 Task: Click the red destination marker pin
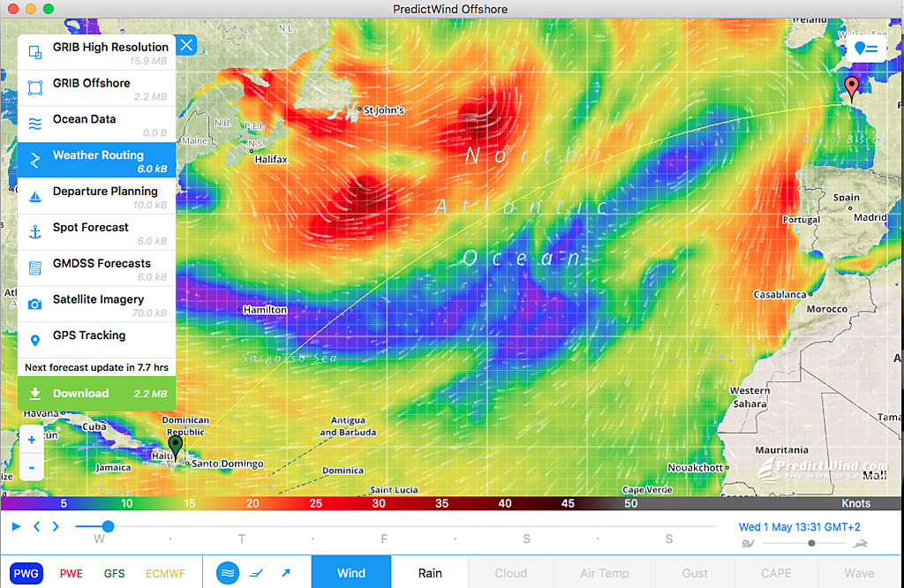pyautogui.click(x=851, y=88)
